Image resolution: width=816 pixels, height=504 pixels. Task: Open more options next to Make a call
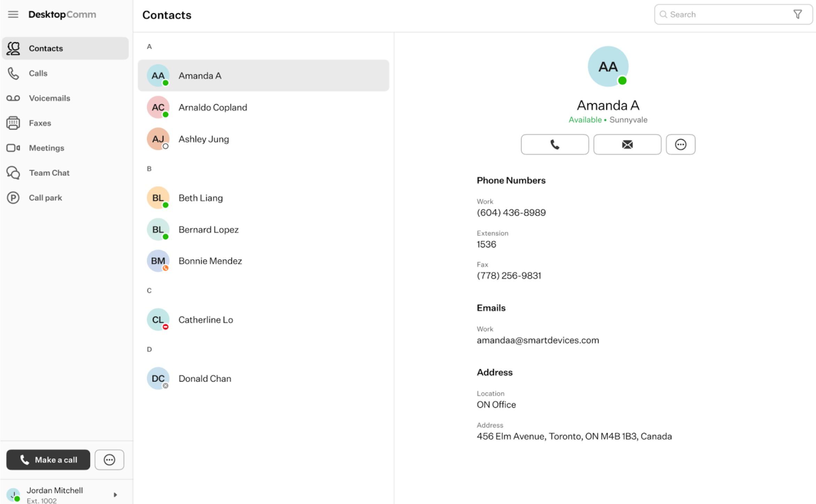coord(109,460)
